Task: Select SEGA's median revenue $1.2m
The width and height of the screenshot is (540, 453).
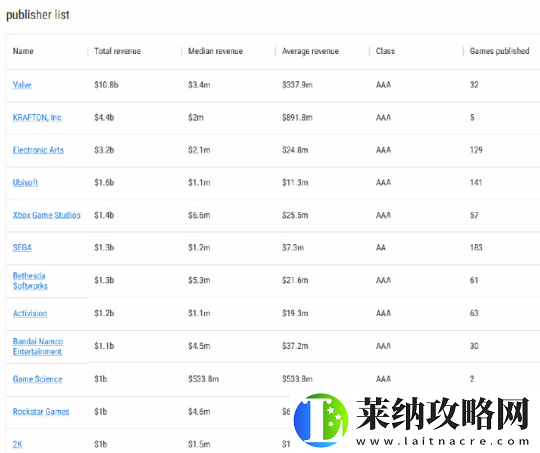Action: tap(199, 247)
